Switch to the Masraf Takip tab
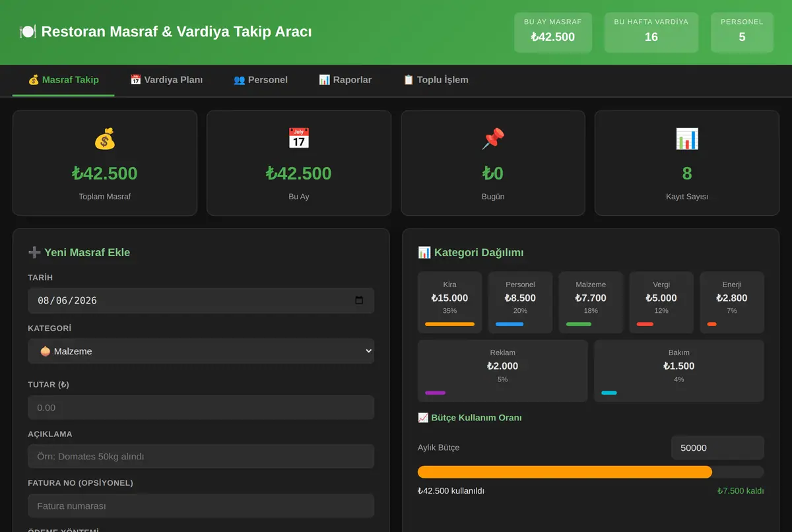This screenshot has height=532, width=792. [63, 80]
